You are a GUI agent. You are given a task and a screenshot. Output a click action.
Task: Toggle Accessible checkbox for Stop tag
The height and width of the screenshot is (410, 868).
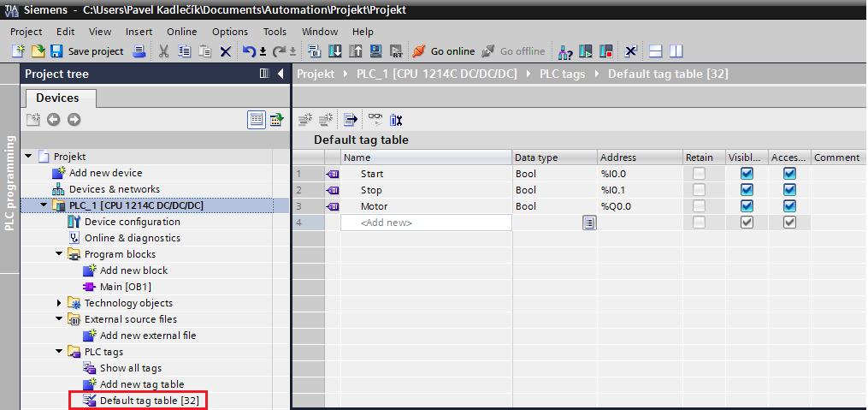(790, 190)
